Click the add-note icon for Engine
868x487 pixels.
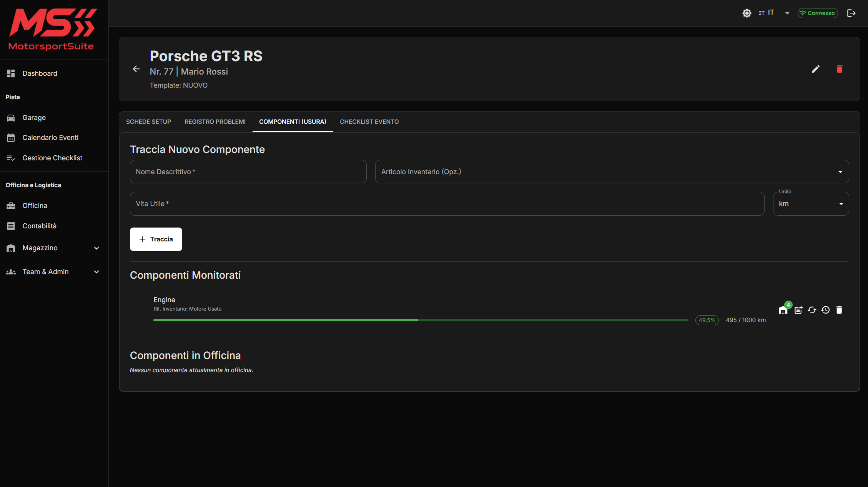[x=798, y=310]
